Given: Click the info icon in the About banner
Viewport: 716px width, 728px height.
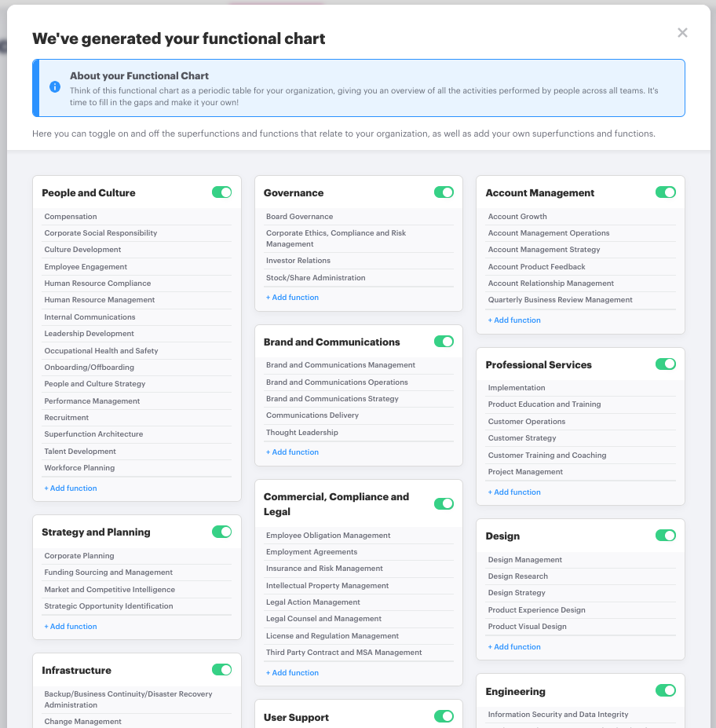Looking at the screenshot, I should click(x=54, y=86).
